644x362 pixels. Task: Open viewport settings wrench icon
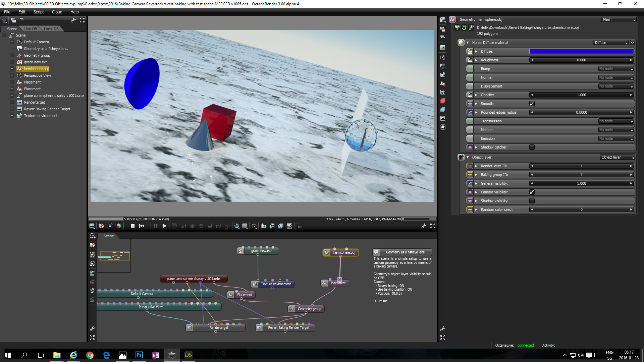[x=424, y=226]
